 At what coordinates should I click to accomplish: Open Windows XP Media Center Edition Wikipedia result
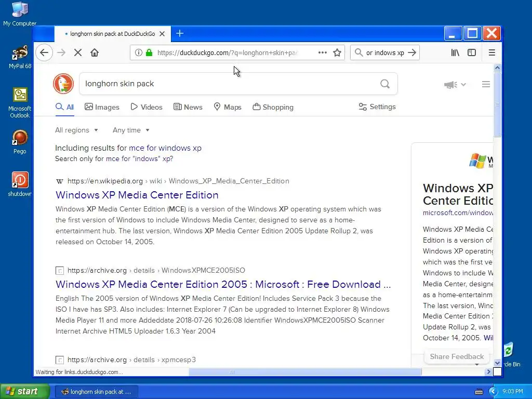[137, 195]
